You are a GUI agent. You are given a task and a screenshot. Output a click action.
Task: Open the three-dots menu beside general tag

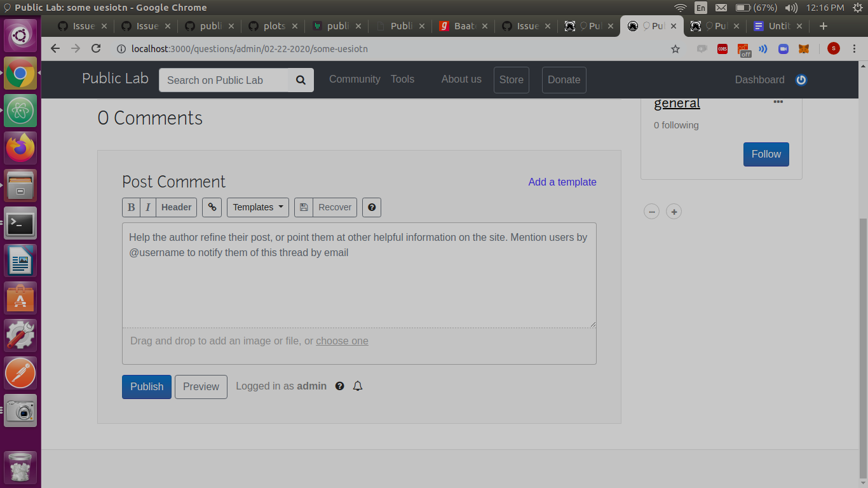tap(778, 102)
